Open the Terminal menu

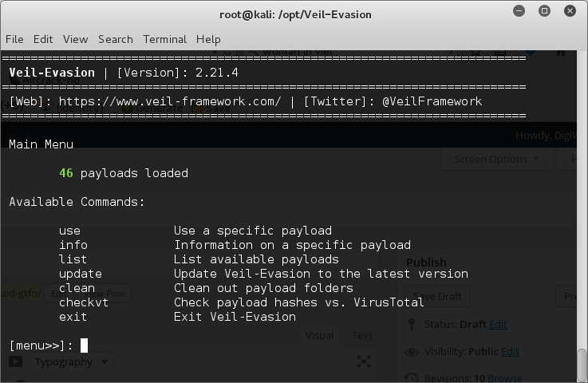pos(164,39)
